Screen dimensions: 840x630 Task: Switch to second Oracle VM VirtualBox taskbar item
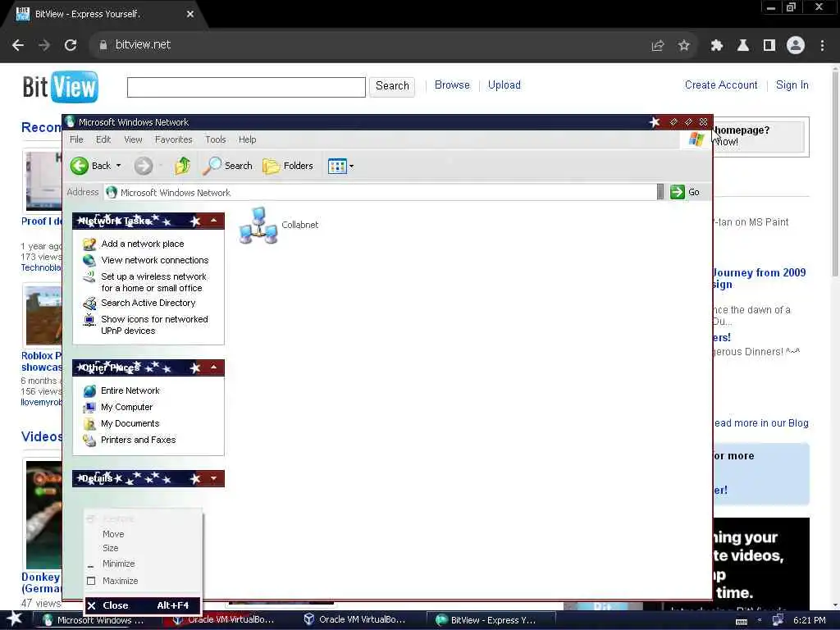click(354, 620)
